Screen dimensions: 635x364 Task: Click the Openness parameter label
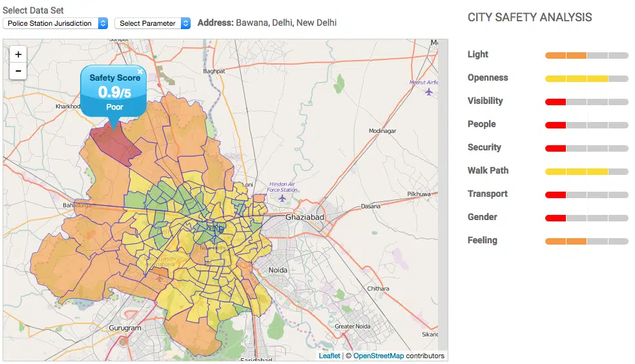coord(488,77)
